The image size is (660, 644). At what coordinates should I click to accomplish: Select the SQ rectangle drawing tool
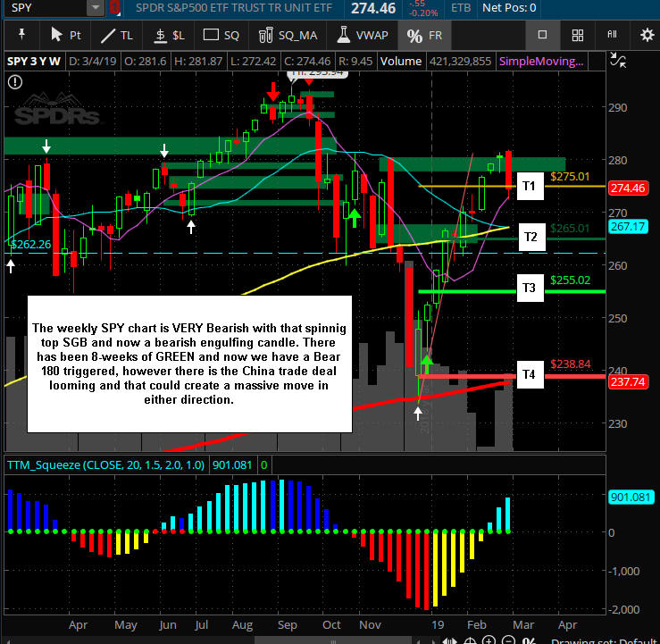[221, 36]
